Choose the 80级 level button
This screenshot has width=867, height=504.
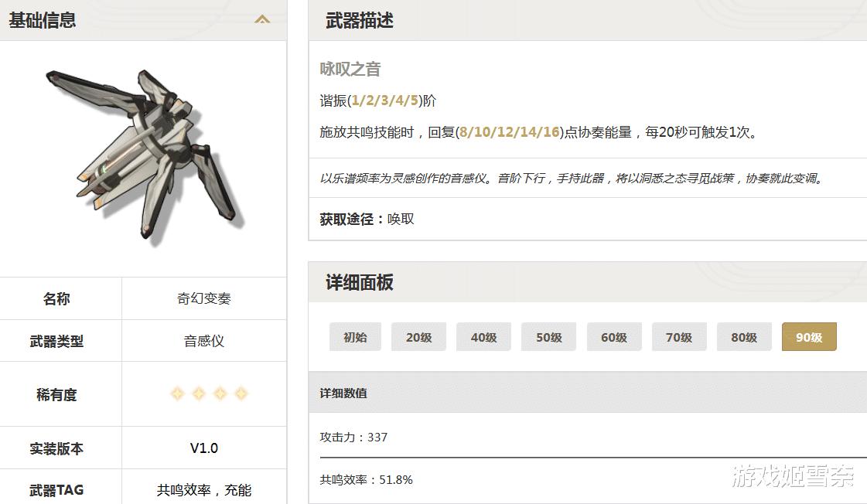coord(744,337)
